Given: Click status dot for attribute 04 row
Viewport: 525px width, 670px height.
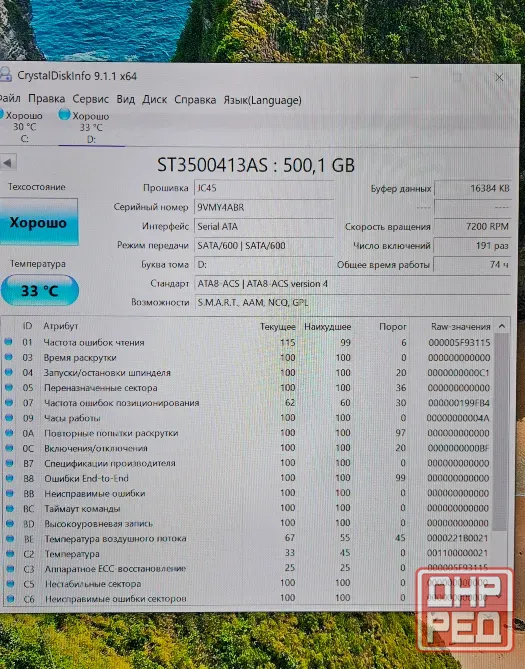Looking at the screenshot, I should click(x=9, y=372).
